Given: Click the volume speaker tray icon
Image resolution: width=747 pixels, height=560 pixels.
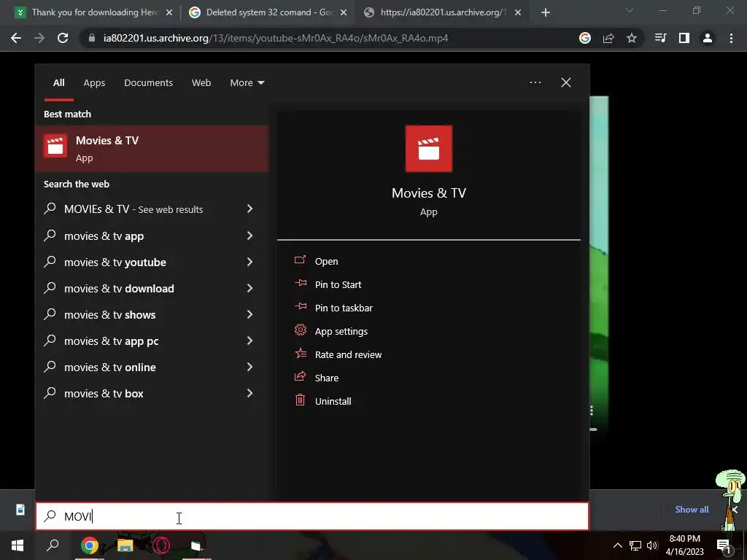Looking at the screenshot, I should (652, 545).
